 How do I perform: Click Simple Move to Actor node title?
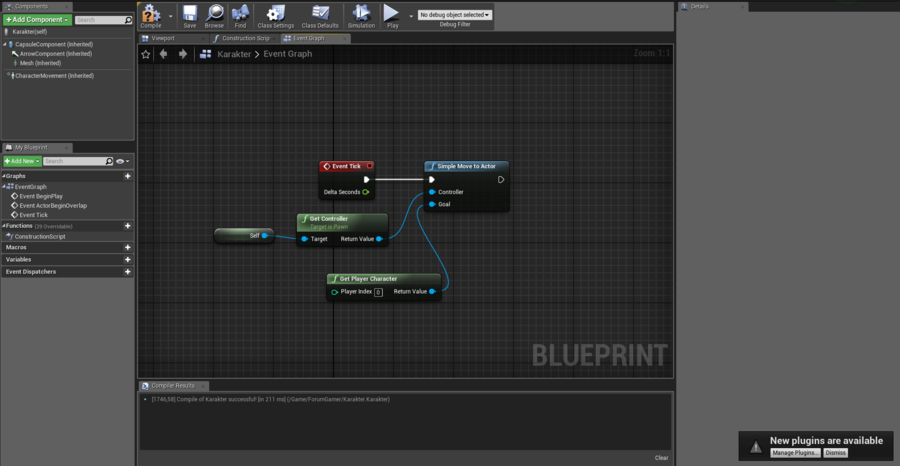pos(466,166)
